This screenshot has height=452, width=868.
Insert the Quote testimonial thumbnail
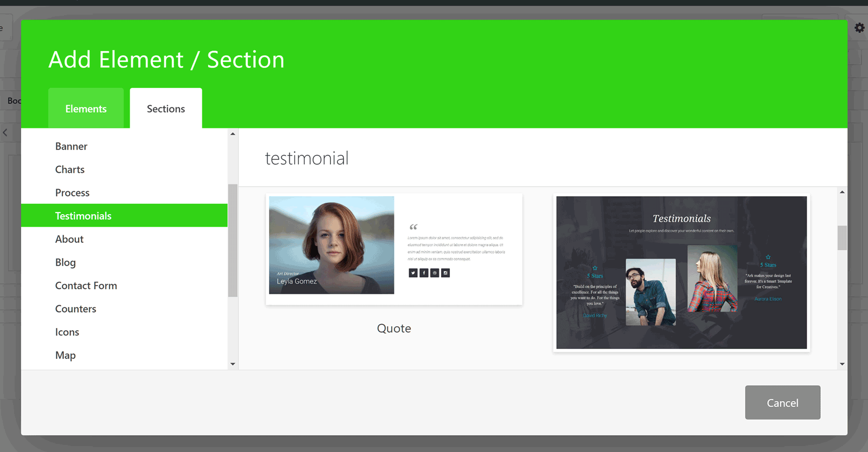tap(394, 249)
